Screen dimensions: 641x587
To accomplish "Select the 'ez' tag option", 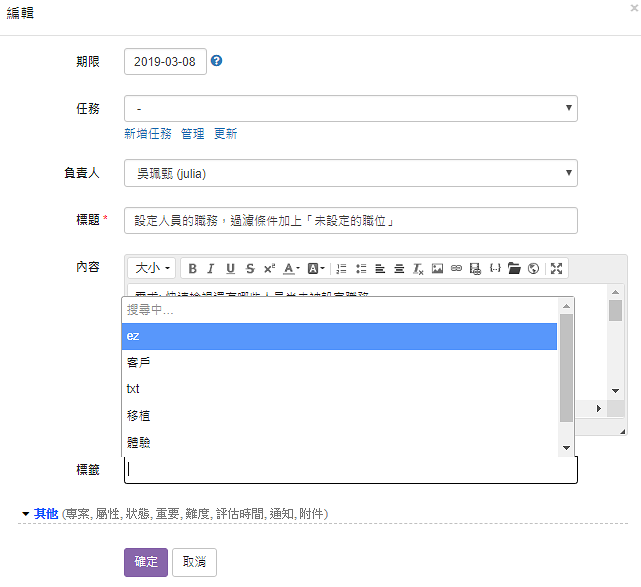I will point(338,336).
